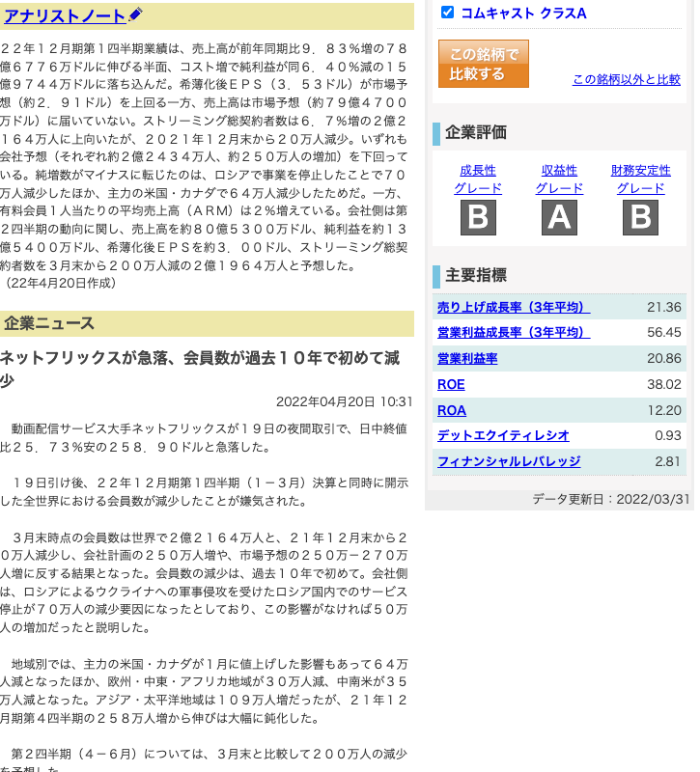700x772 pixels.
Task: Click the データ更新日:2022/03/31 text
Action: [611, 499]
